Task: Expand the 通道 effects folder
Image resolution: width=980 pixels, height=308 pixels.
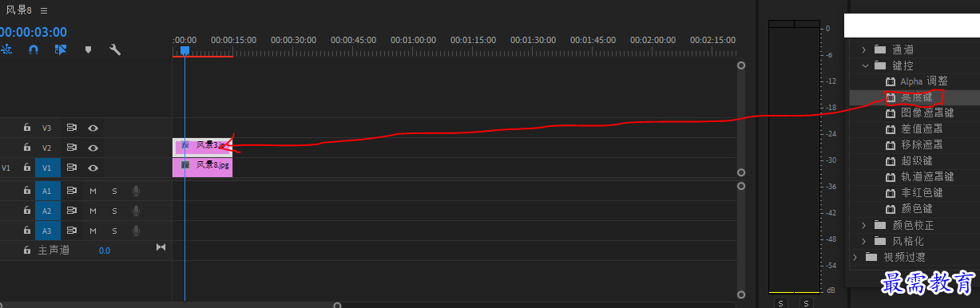Action: (864, 49)
